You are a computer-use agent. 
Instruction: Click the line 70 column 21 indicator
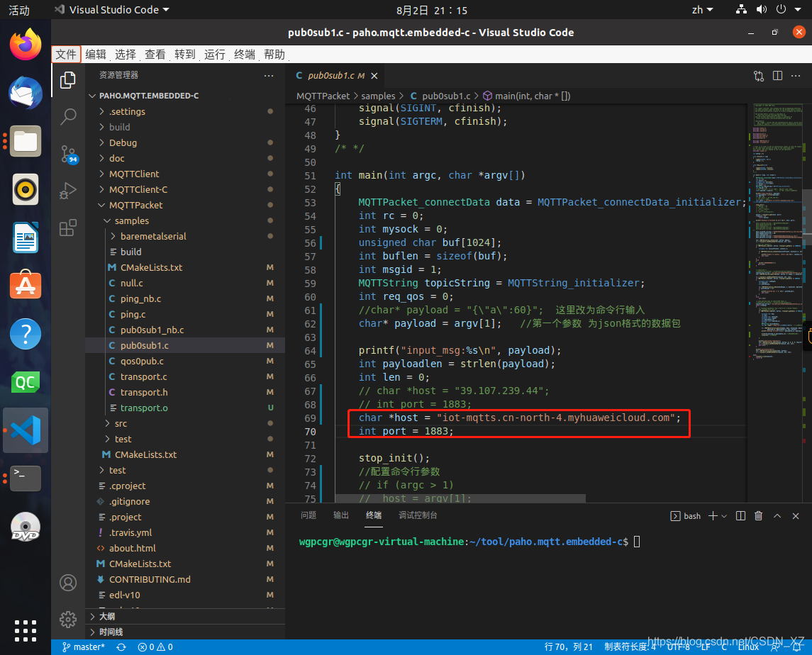point(568,646)
